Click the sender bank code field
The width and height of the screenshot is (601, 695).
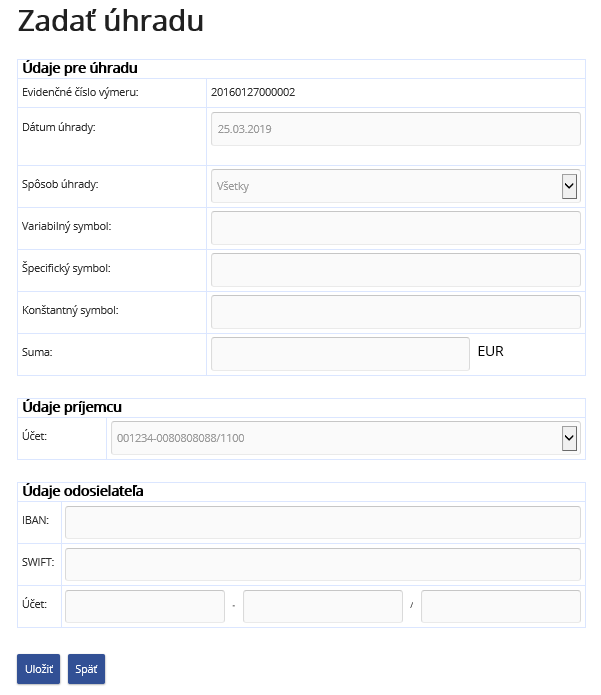(501, 606)
